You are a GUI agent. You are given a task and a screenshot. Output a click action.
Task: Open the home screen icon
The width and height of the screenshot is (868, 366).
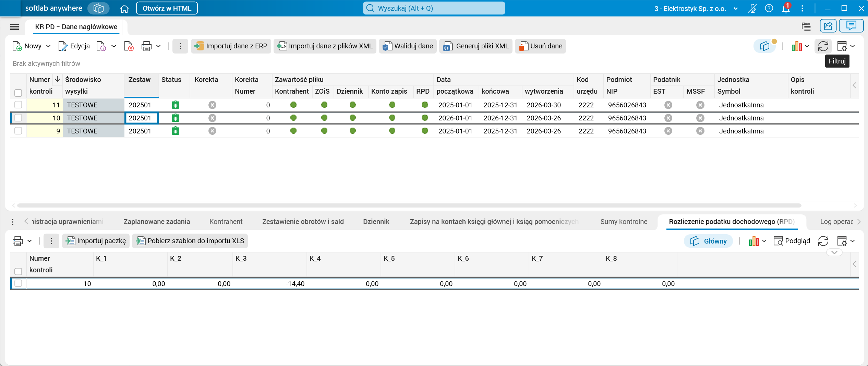124,8
